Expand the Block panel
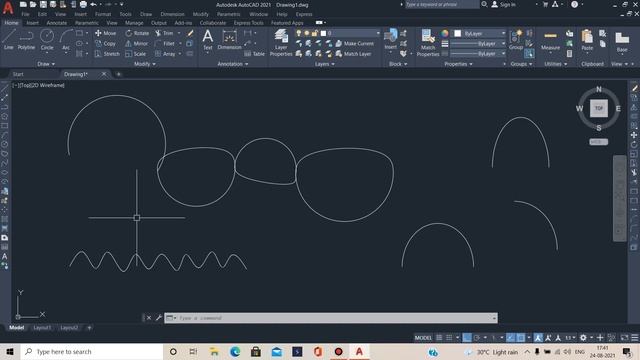Viewport: 640px width, 360px height. (398, 64)
